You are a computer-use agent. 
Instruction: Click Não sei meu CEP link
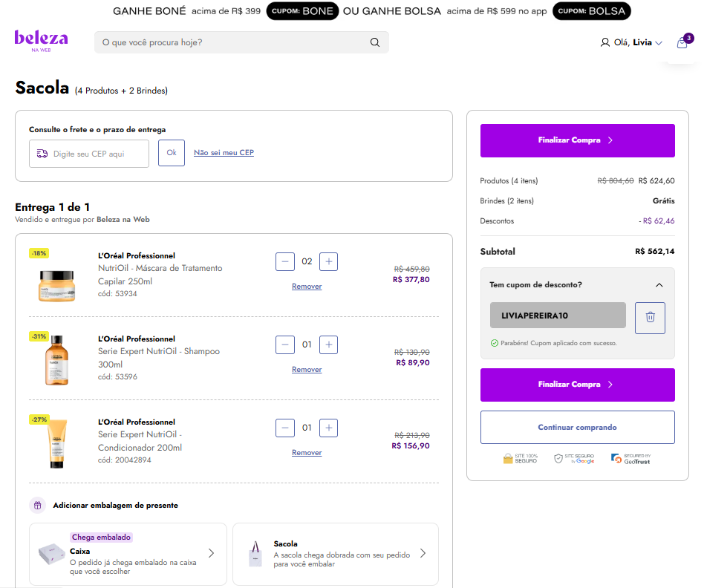pos(224,153)
